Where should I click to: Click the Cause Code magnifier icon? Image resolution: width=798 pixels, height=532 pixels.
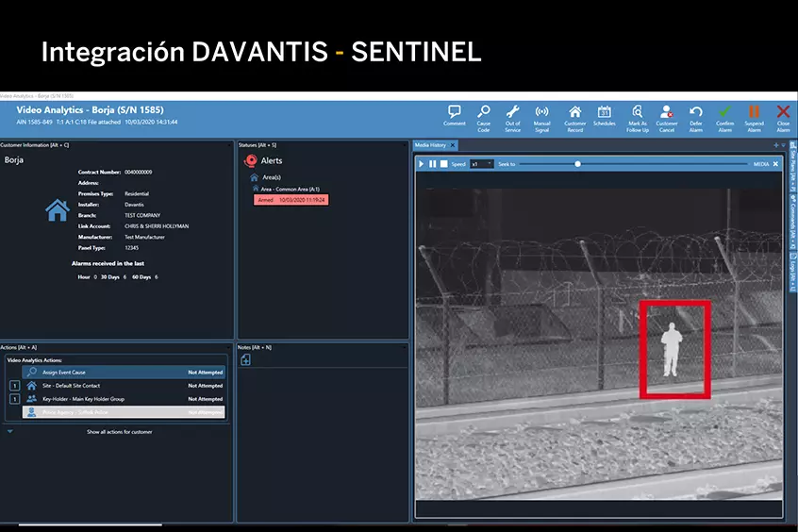pos(484,111)
